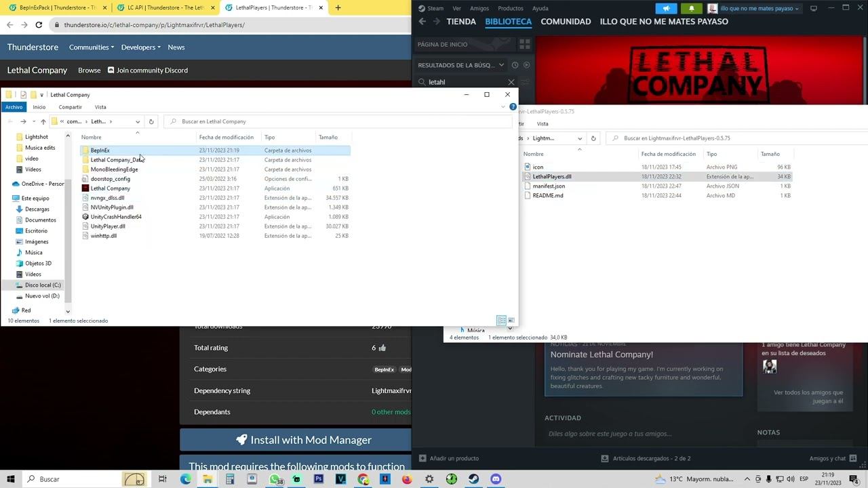
Task: Switch Explorer to details view icon
Action: point(501,321)
